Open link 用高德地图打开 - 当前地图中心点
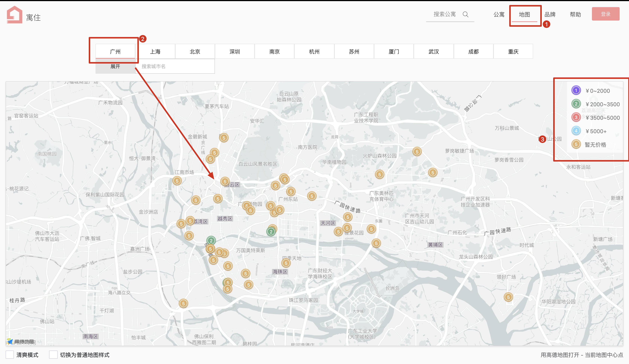This screenshot has width=629, height=364. 582,355
